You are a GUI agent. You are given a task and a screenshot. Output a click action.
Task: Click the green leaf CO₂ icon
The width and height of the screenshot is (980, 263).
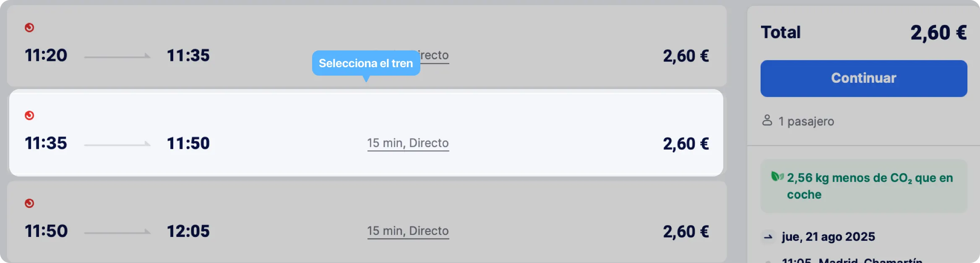[777, 177]
